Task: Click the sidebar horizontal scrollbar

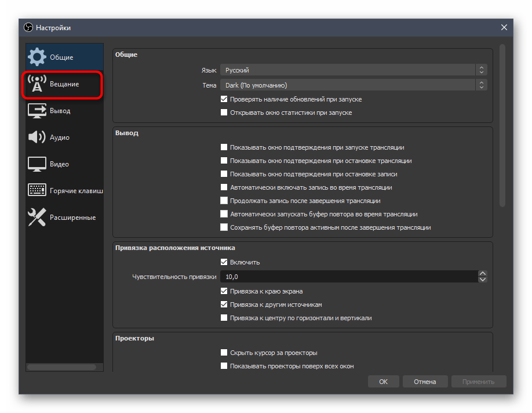Action: tap(61, 367)
